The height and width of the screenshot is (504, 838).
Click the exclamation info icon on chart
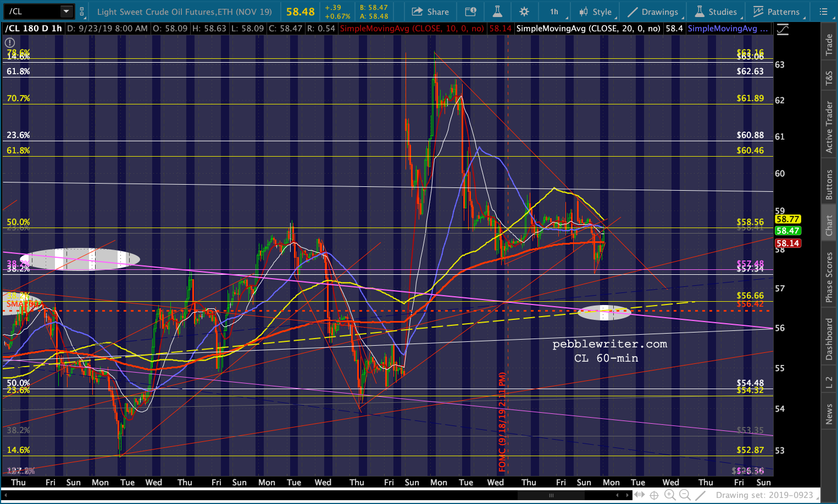point(10,42)
